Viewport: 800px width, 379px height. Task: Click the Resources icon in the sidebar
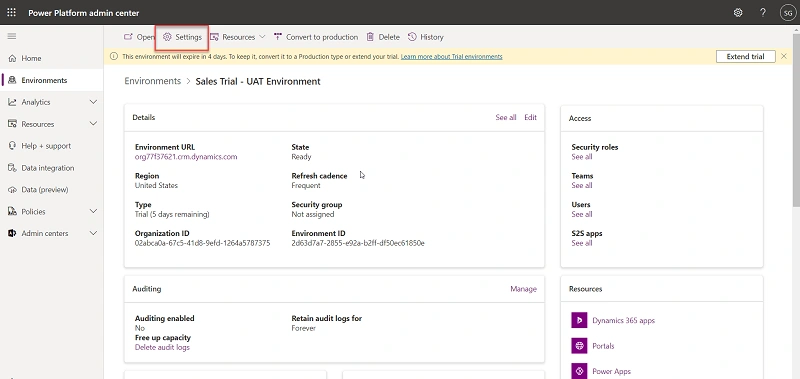(12, 124)
